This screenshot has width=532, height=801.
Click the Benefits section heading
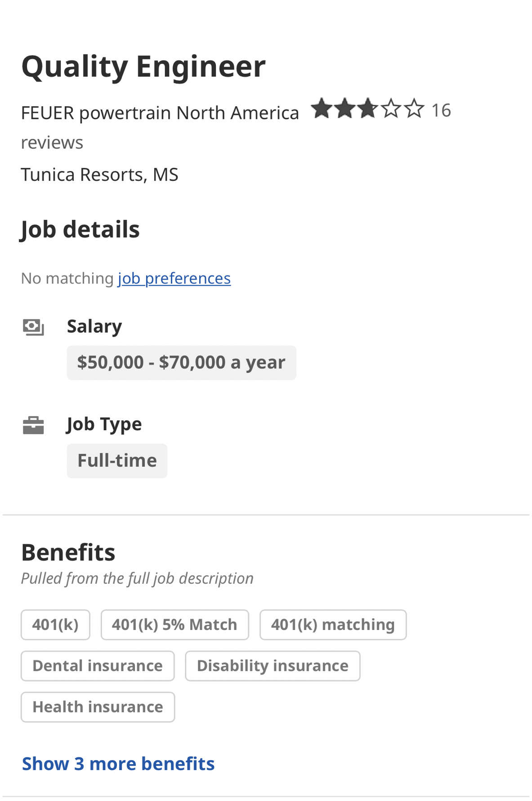pyautogui.click(x=68, y=552)
